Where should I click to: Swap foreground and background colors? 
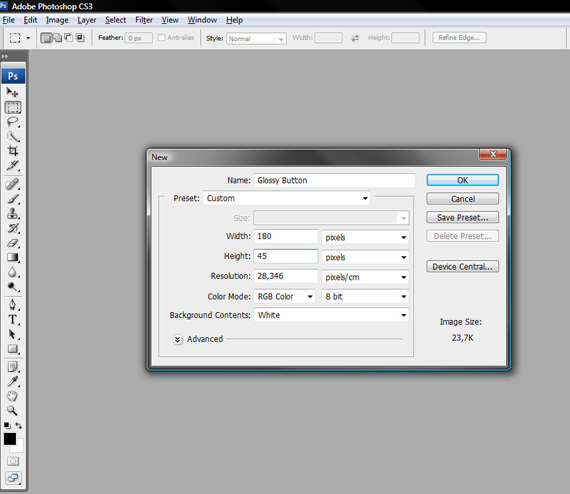click(19, 425)
